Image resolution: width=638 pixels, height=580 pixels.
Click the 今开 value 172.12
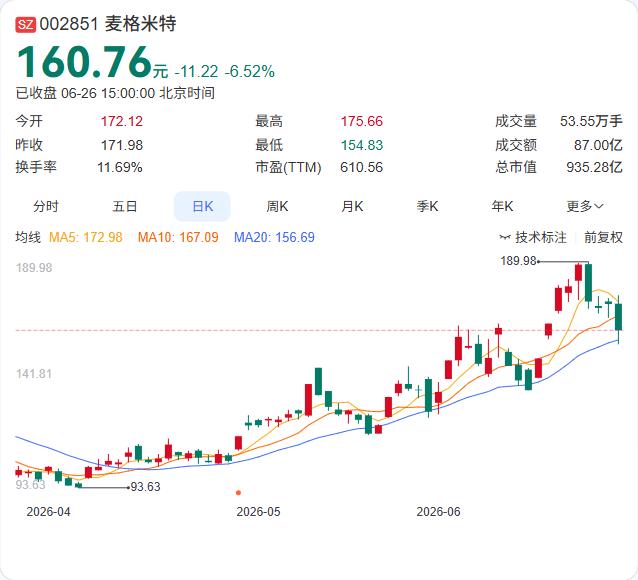click(122, 121)
